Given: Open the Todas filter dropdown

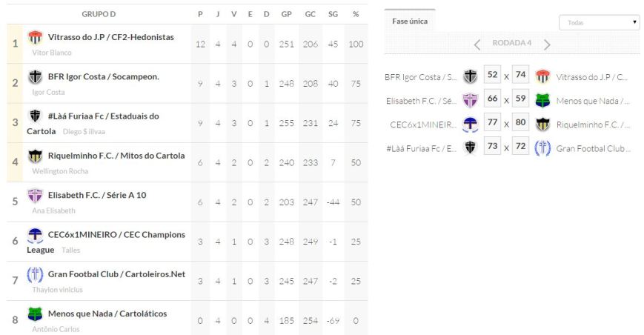Looking at the screenshot, I should (x=599, y=22).
